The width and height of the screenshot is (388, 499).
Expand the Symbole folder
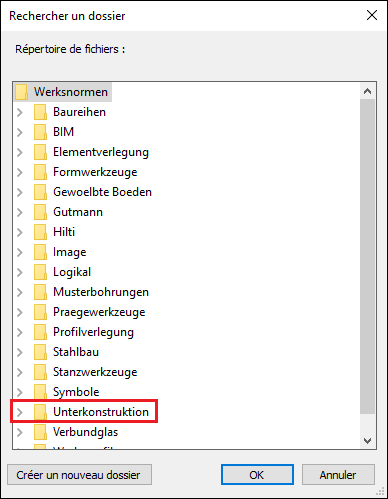click(20, 392)
